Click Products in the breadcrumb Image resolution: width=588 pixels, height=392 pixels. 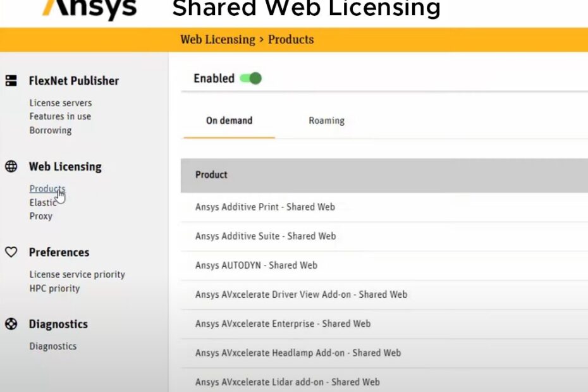[291, 39]
